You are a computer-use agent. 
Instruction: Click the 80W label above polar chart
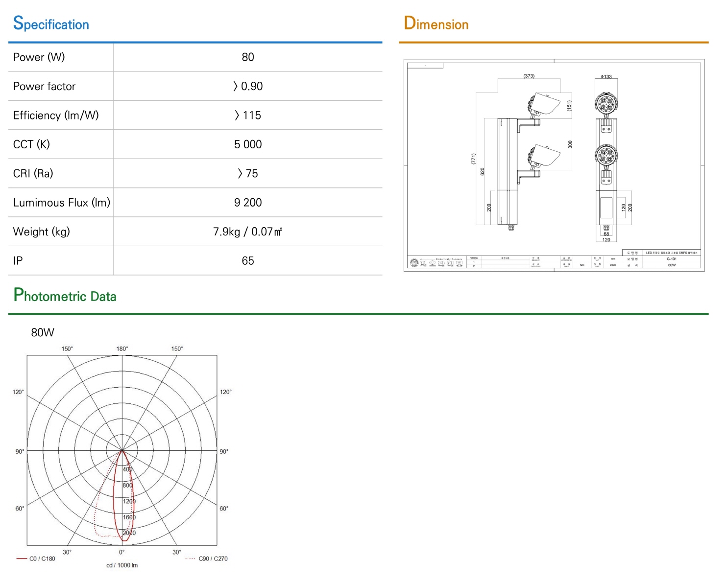43,333
